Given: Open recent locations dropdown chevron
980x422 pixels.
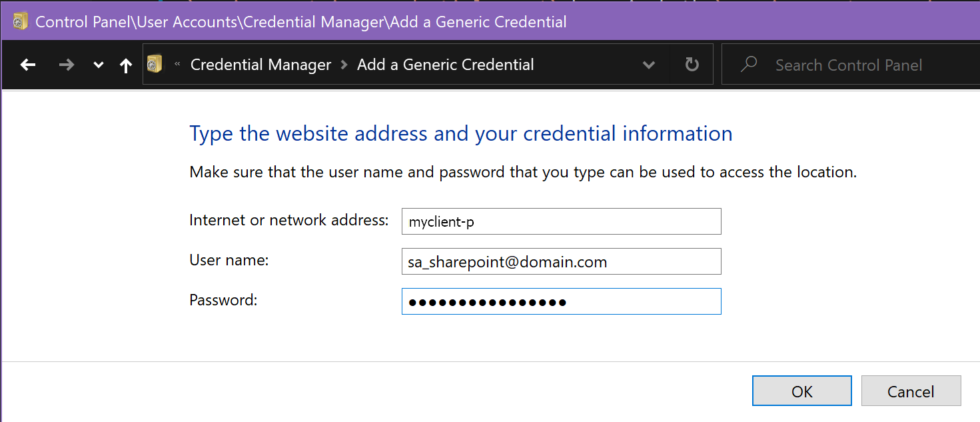Looking at the screenshot, I should (x=99, y=65).
